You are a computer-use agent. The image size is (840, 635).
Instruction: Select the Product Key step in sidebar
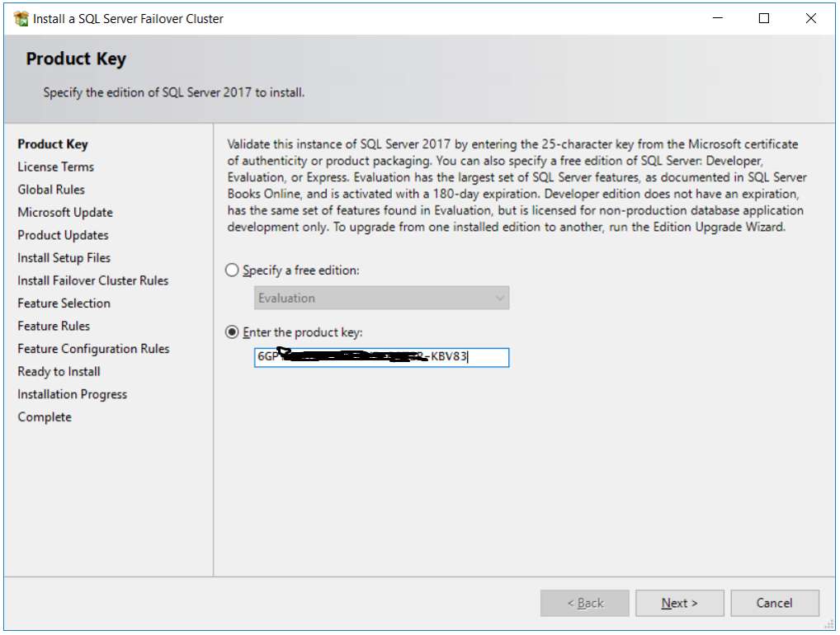pyautogui.click(x=53, y=144)
